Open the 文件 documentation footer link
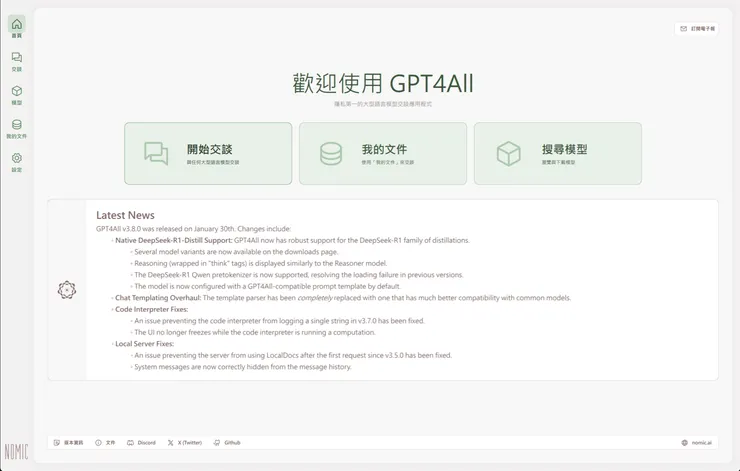This screenshot has width=740, height=471. pos(105,443)
